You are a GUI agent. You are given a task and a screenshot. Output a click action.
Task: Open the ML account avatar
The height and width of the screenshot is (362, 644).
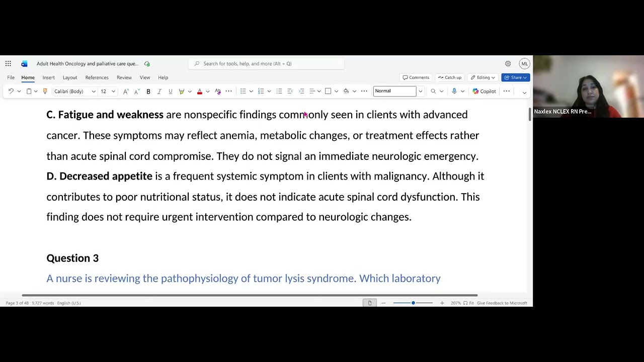524,64
